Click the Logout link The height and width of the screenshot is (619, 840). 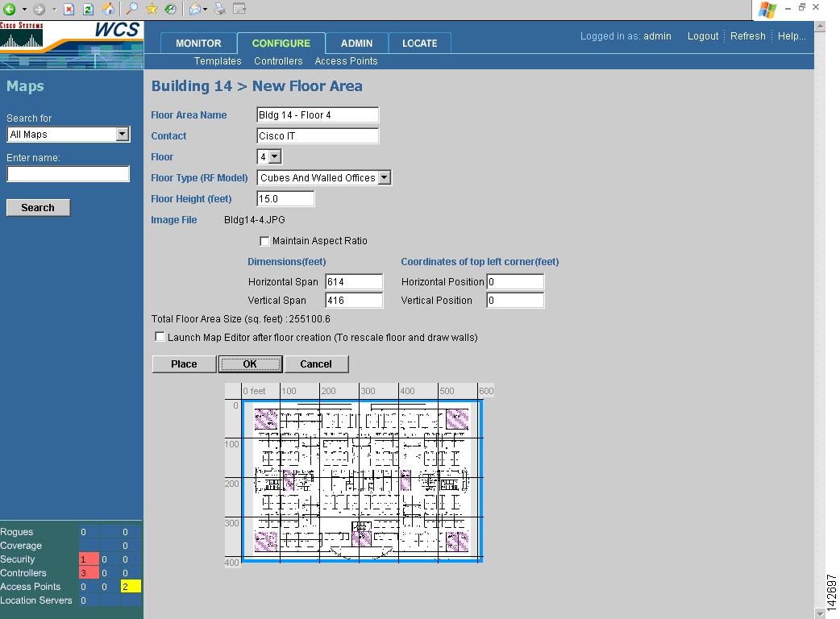tap(703, 36)
